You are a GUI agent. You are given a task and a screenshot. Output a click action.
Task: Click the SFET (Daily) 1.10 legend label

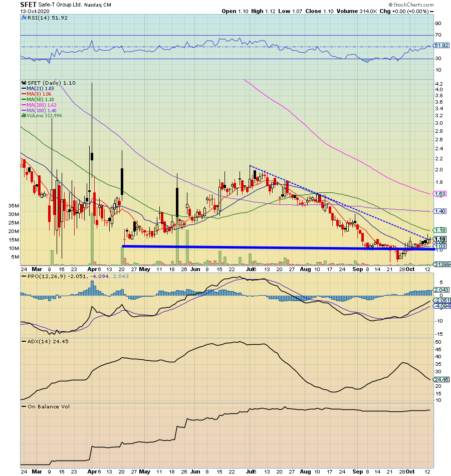[x=51, y=83]
